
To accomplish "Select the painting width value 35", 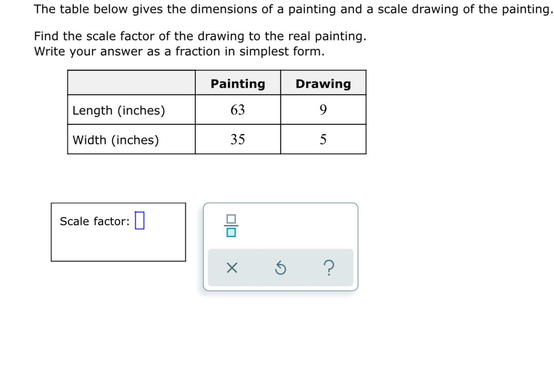I will click(238, 140).
